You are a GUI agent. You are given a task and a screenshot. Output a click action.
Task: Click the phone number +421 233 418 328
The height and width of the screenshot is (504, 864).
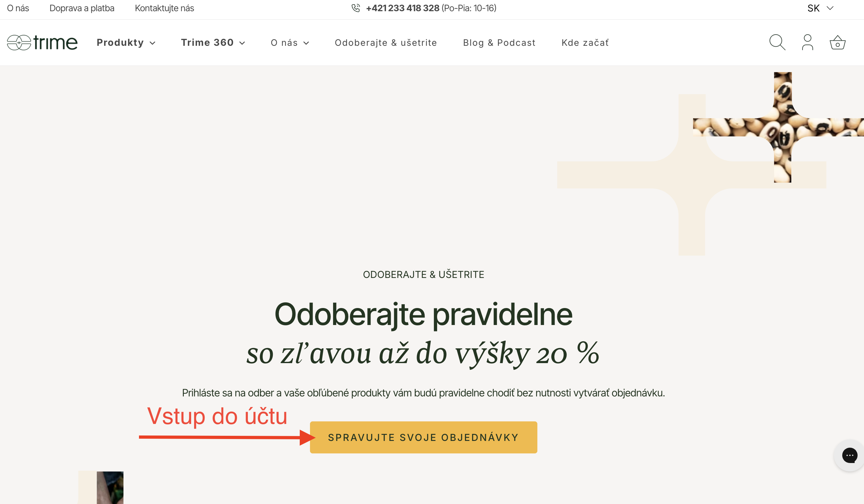coord(403,8)
